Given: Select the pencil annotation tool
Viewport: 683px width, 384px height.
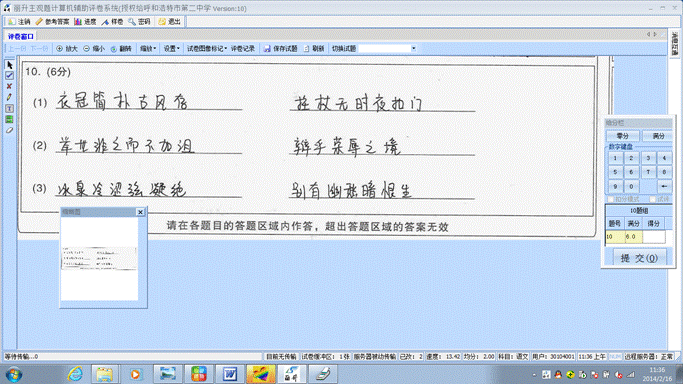Looking at the screenshot, I should [x=10, y=97].
